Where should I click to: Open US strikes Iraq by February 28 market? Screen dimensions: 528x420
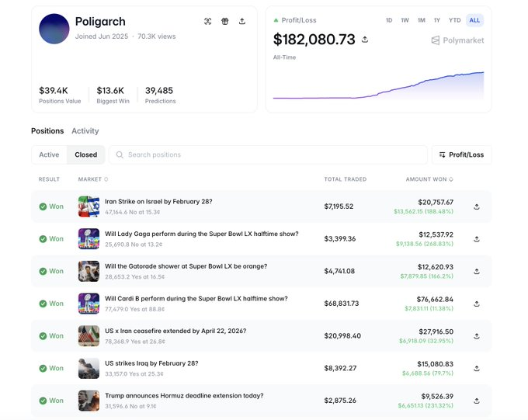[151, 363]
